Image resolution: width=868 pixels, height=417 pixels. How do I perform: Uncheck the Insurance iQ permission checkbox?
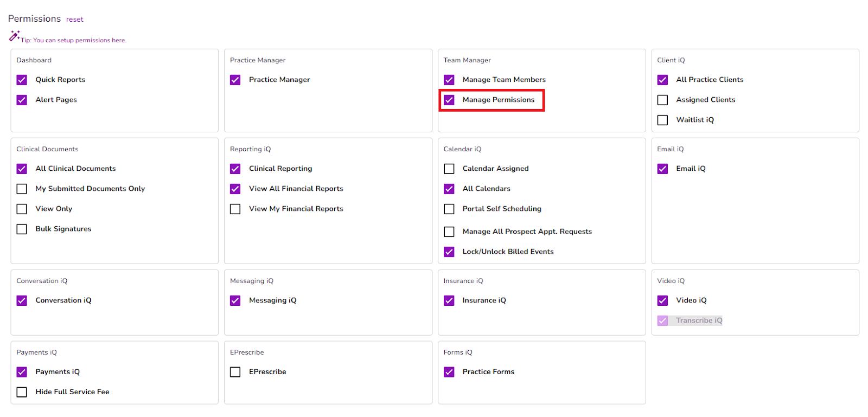[449, 300]
